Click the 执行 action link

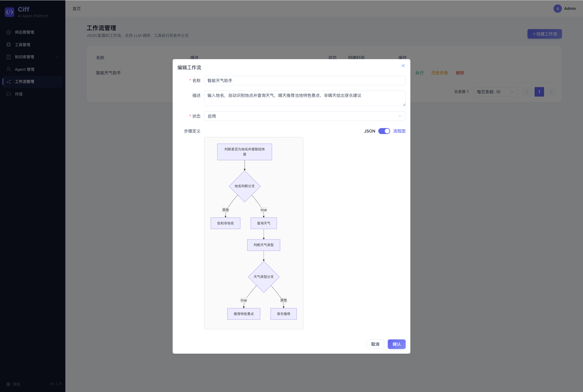[x=420, y=73]
